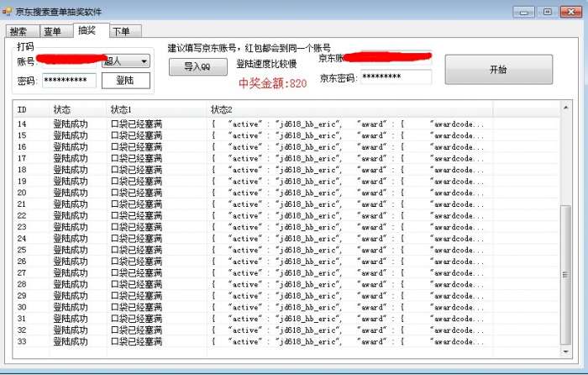Go to the 下单 tab
588x375 pixels.
tap(125, 31)
